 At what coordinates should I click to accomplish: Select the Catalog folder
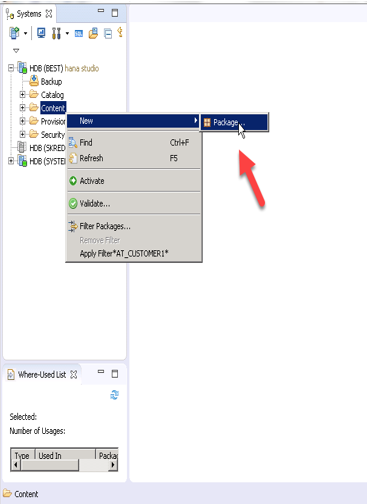pyautogui.click(x=52, y=95)
